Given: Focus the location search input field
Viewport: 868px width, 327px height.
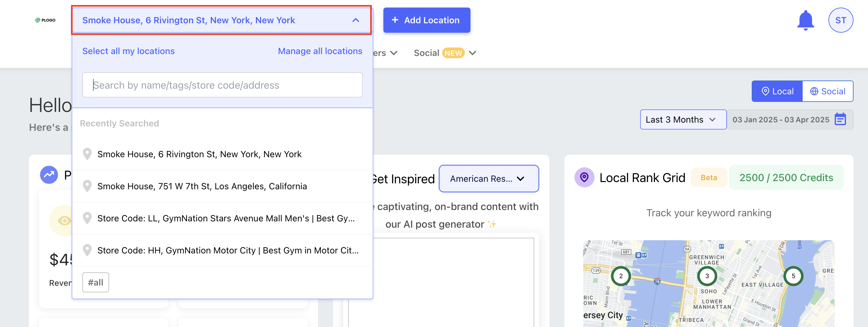Looking at the screenshot, I should 222,85.
